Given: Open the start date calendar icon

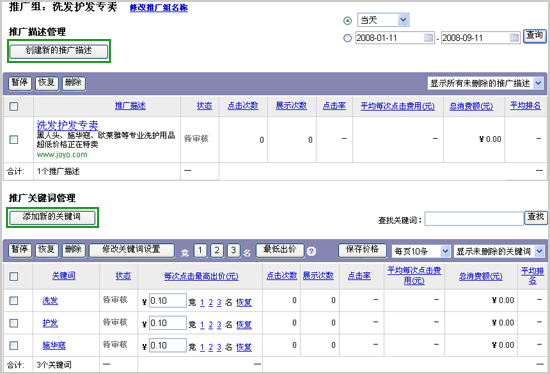Looking at the screenshot, I should pyautogui.click(x=428, y=38).
